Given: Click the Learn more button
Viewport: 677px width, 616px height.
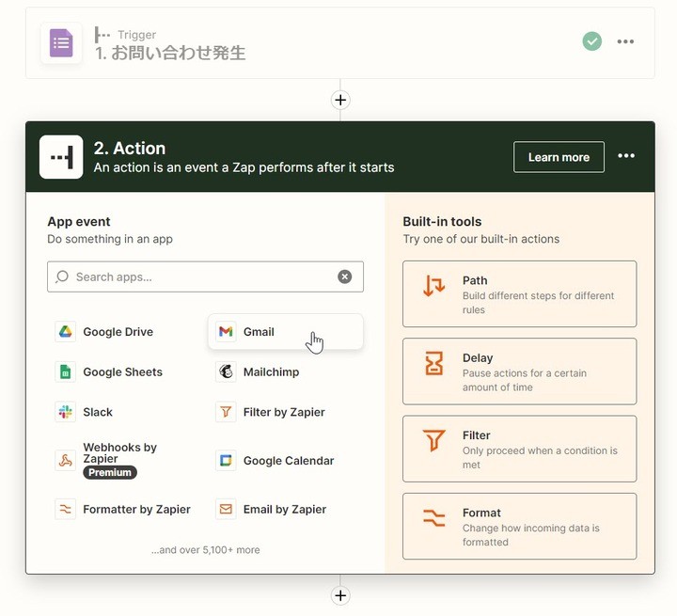Looking at the screenshot, I should pos(559,157).
